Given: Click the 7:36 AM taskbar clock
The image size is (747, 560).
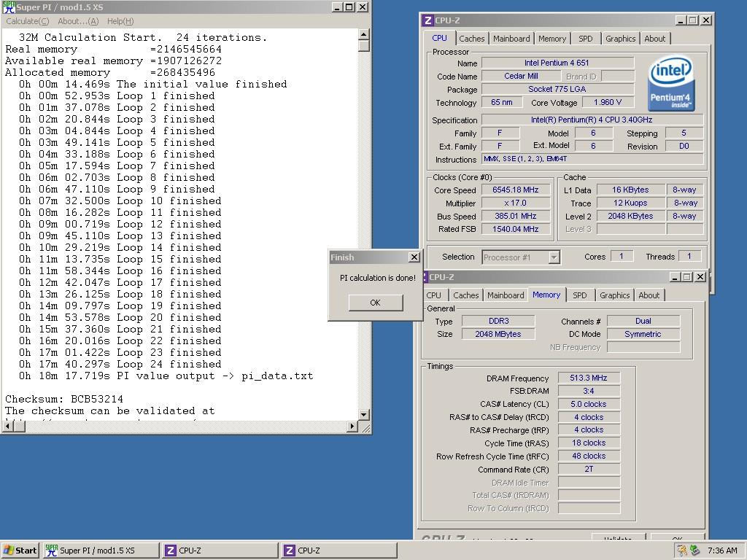Looking at the screenshot, I should (722, 551).
